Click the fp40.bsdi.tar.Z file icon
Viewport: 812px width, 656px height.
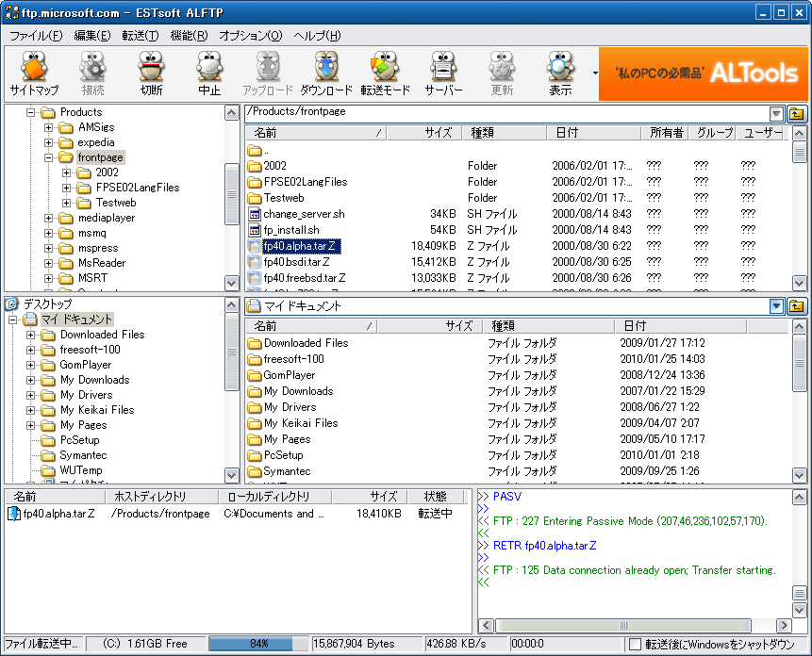click(255, 262)
